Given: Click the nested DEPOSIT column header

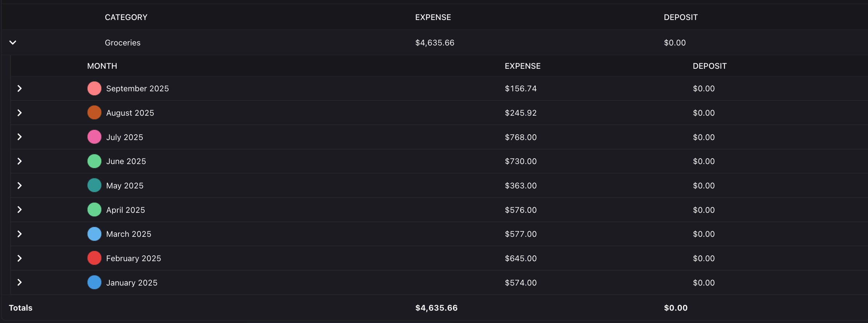Looking at the screenshot, I should point(710,66).
